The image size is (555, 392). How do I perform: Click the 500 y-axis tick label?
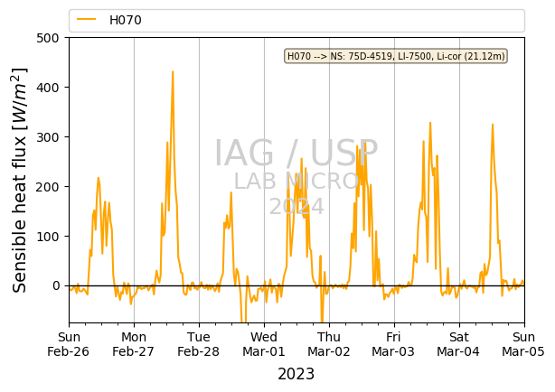click(x=48, y=38)
